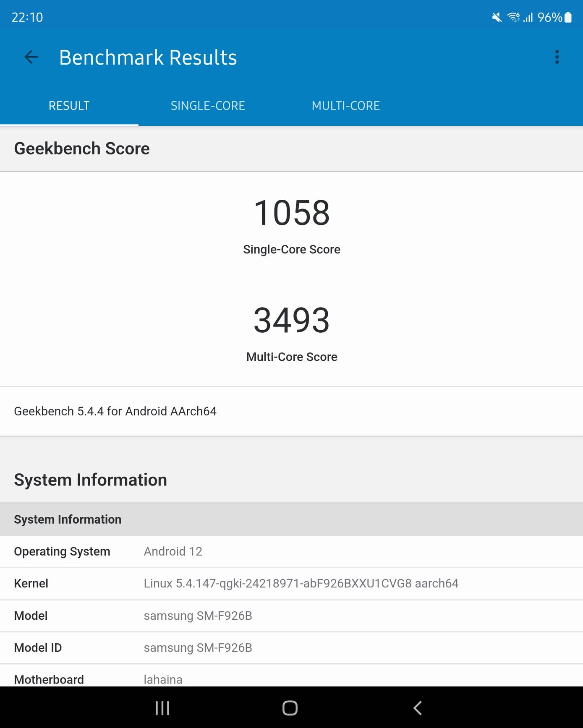Open the three-dot overflow menu
The image size is (583, 728).
click(x=557, y=57)
